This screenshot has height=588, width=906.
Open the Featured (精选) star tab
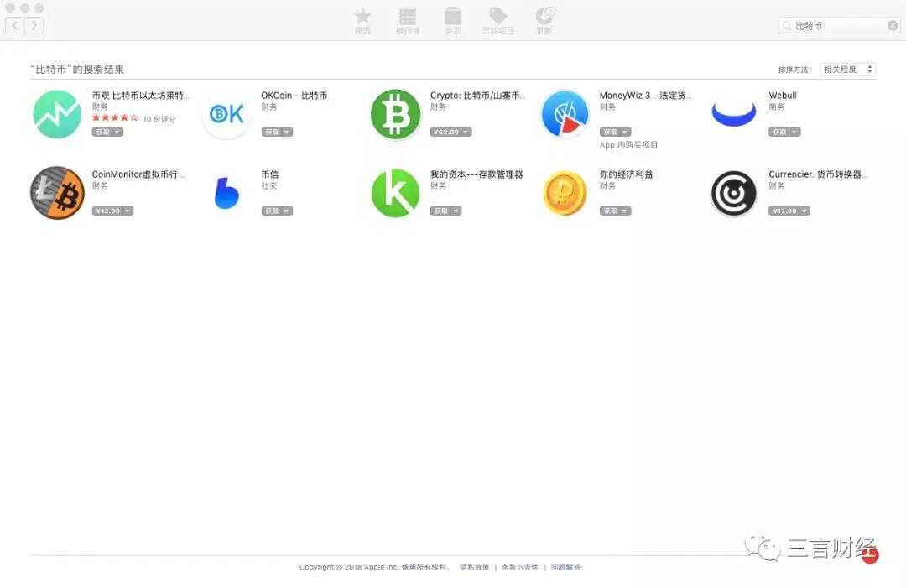pyautogui.click(x=363, y=21)
